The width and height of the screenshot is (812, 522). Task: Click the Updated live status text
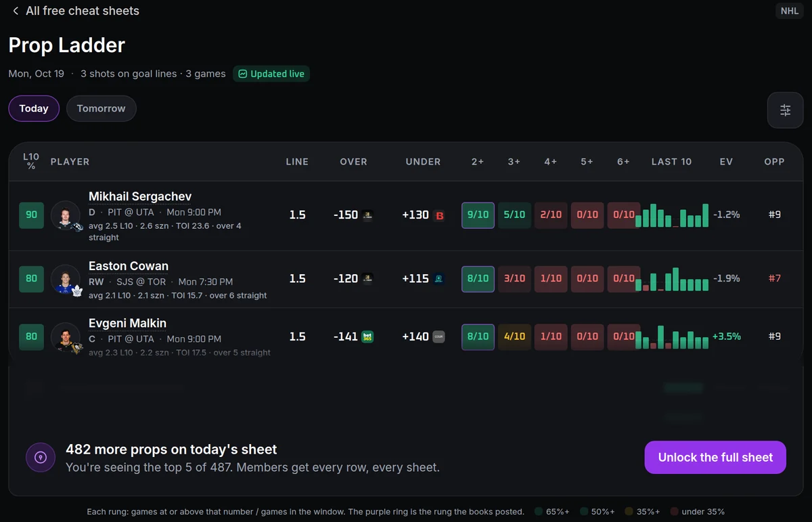pos(277,74)
